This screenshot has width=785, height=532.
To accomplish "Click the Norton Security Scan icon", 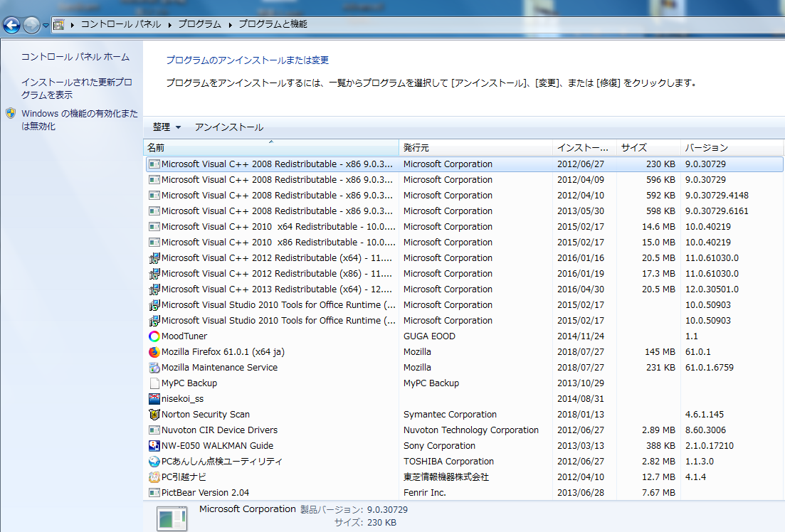I will (x=154, y=415).
